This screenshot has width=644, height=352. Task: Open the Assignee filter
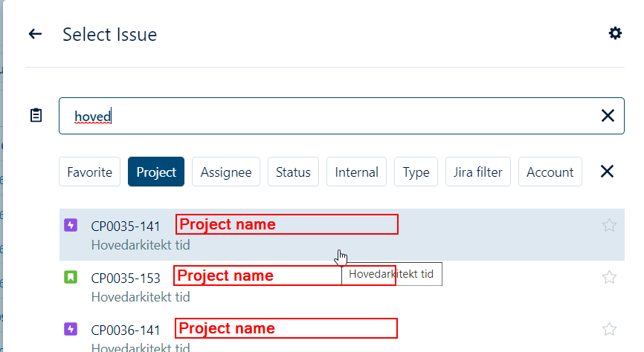tap(226, 172)
